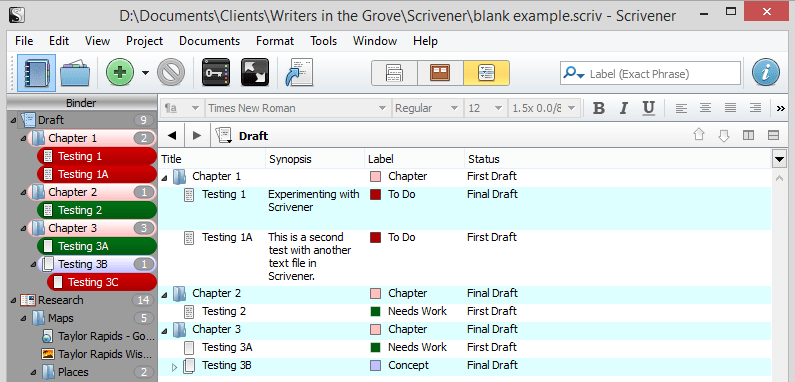Open the File menu

coord(24,41)
